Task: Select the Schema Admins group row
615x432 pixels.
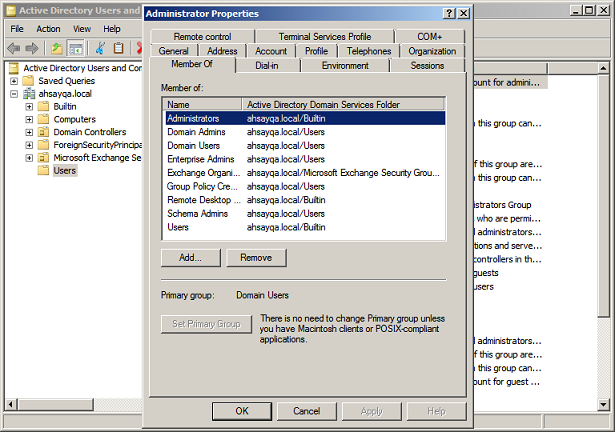Action: coord(304,213)
